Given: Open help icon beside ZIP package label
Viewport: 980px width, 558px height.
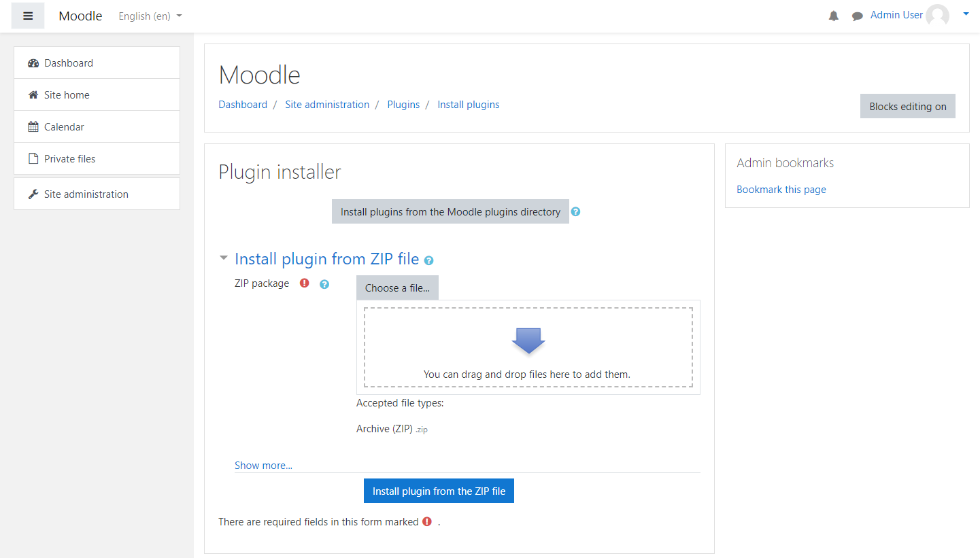Looking at the screenshot, I should click(x=324, y=284).
